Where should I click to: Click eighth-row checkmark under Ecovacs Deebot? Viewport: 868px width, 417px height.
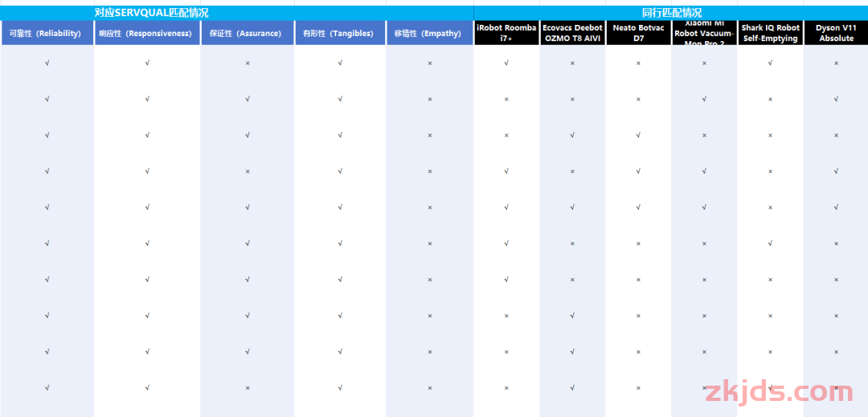point(572,316)
